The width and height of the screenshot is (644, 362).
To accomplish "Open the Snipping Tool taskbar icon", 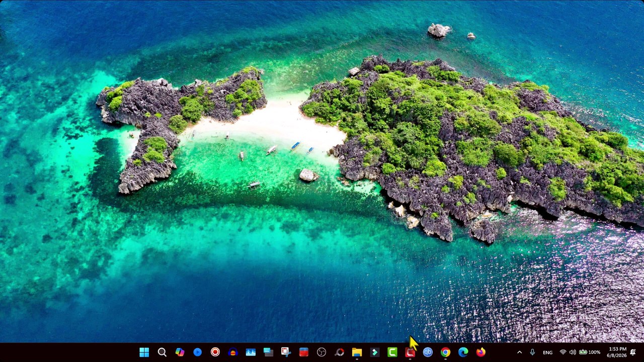I will pyautogui.click(x=286, y=352).
